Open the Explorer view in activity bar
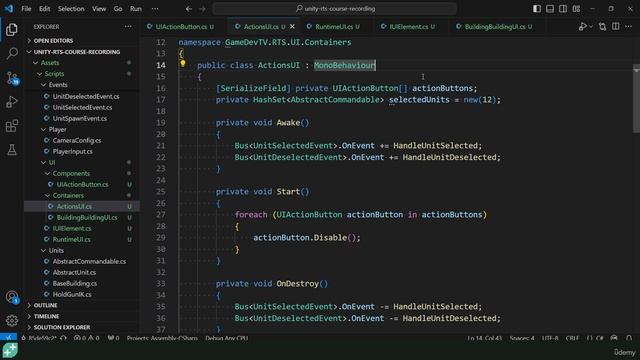Viewport: 640px width, 360px height. (12, 29)
